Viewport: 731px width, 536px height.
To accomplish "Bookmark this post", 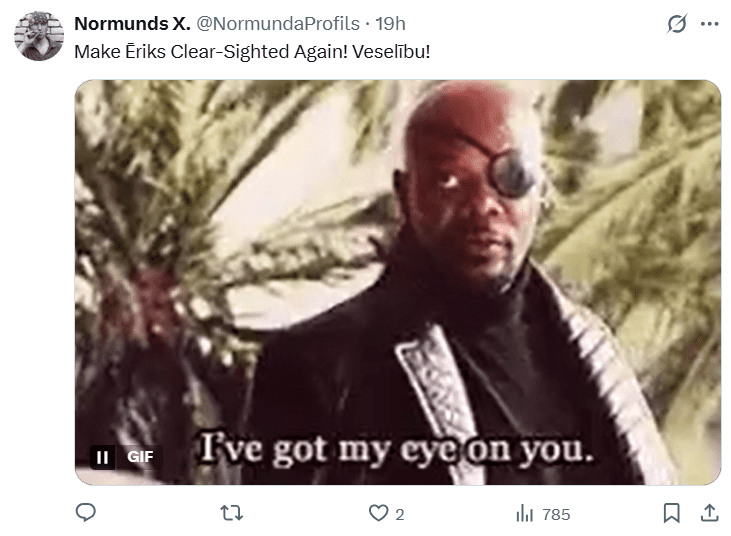I will [x=671, y=513].
